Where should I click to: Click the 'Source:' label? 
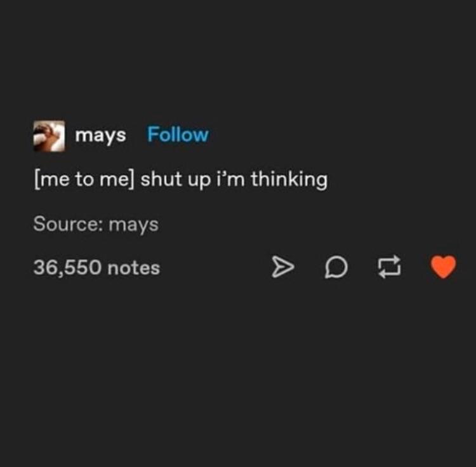click(x=69, y=224)
